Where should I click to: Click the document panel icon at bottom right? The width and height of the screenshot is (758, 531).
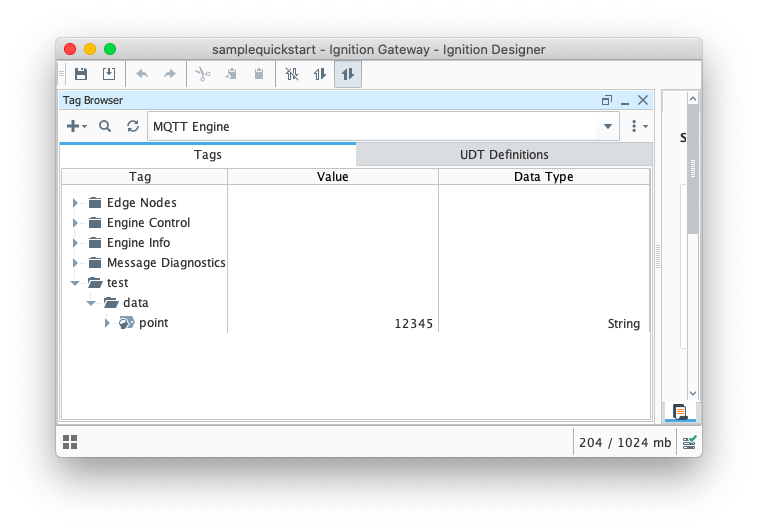[680, 412]
